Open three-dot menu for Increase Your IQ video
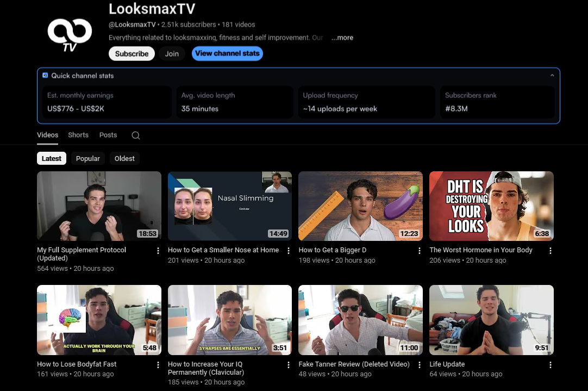The width and height of the screenshot is (588, 391). click(289, 365)
